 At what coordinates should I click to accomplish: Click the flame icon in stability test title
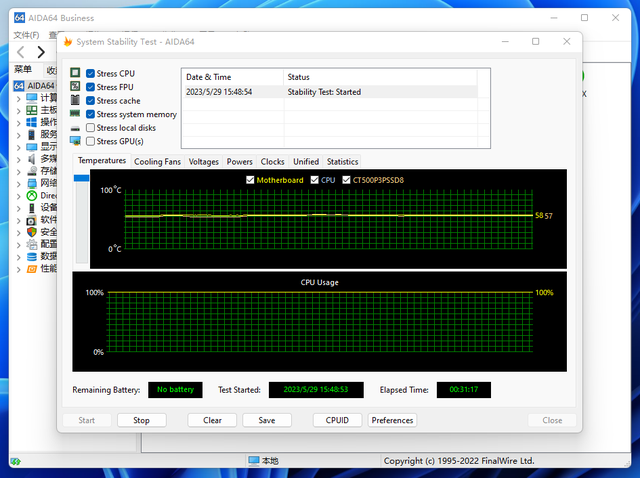[68, 41]
